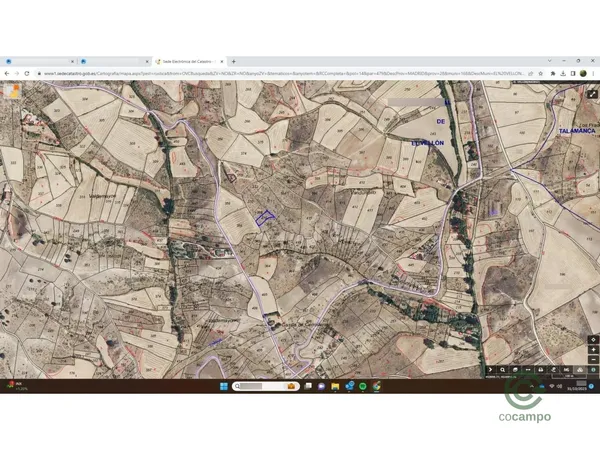The height and width of the screenshot is (450, 600).
Task: Reload the catastro page
Action: [28, 73]
